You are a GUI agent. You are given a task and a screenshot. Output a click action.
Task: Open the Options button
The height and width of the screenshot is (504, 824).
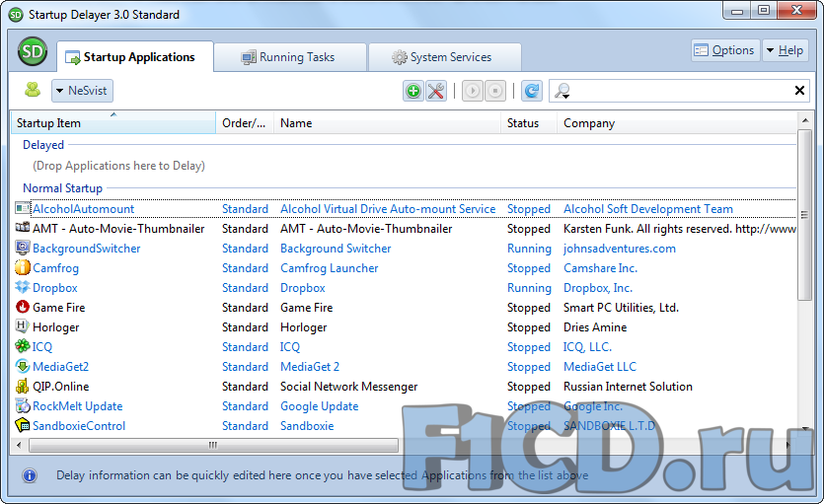(x=725, y=50)
